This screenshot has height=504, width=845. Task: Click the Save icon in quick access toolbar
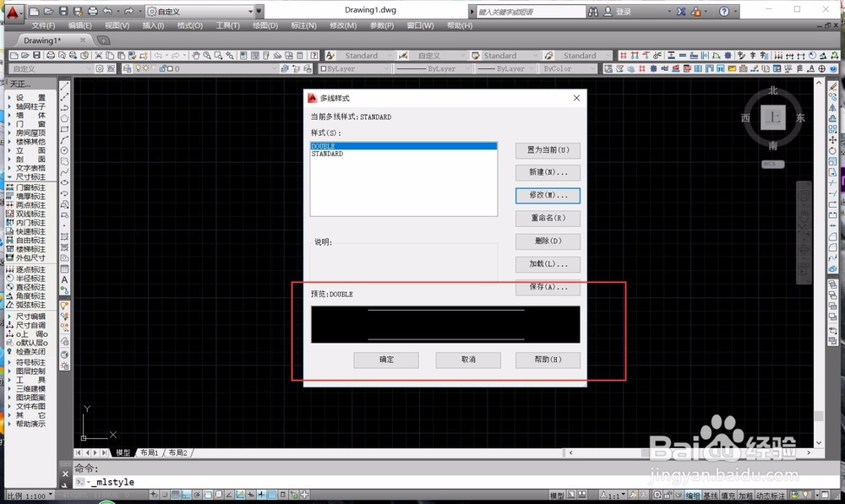click(x=63, y=11)
